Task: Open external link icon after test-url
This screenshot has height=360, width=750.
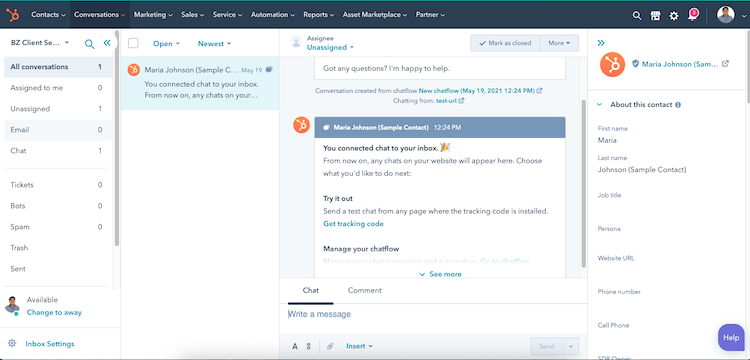Action: click(x=462, y=101)
